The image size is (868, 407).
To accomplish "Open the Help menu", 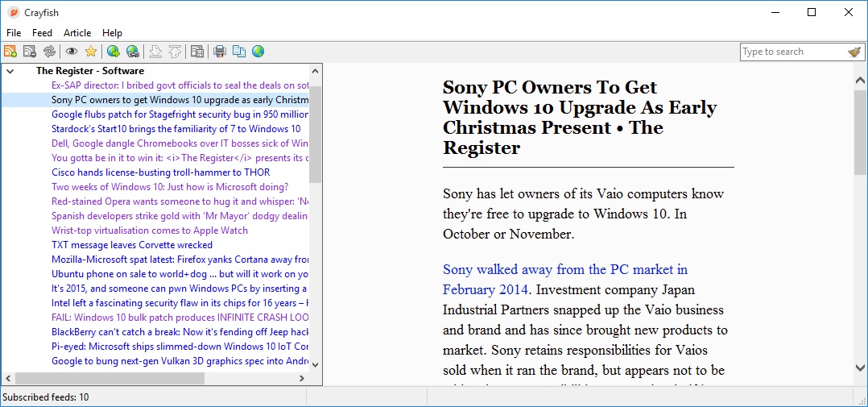I will pyautogui.click(x=113, y=33).
